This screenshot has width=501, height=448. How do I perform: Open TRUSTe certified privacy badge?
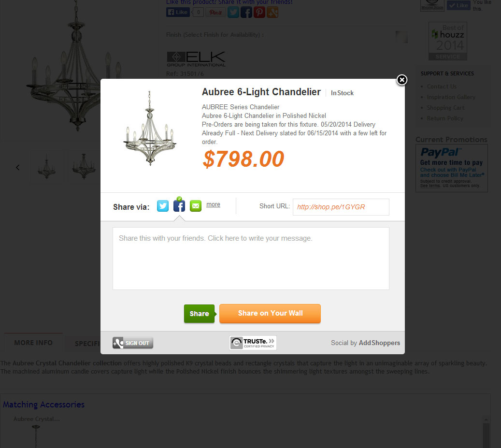[x=253, y=343]
